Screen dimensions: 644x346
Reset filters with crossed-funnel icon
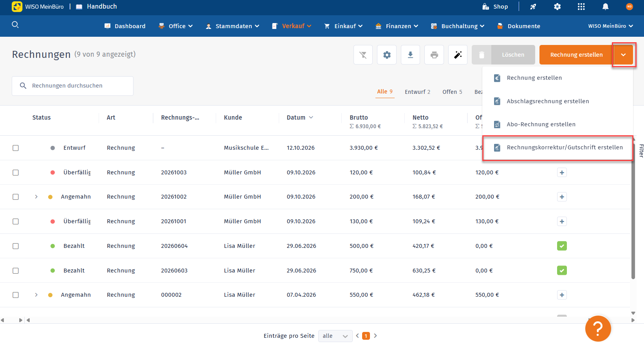(x=363, y=55)
